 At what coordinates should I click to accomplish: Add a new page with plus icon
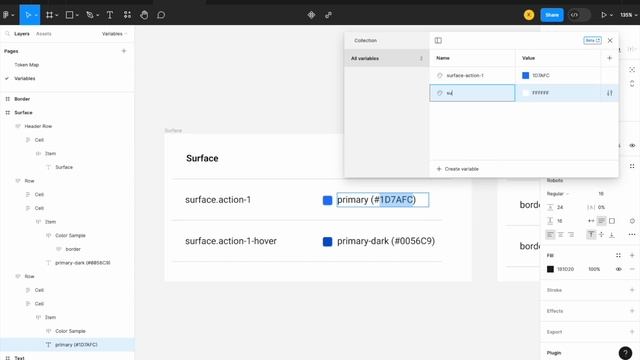[x=124, y=51]
